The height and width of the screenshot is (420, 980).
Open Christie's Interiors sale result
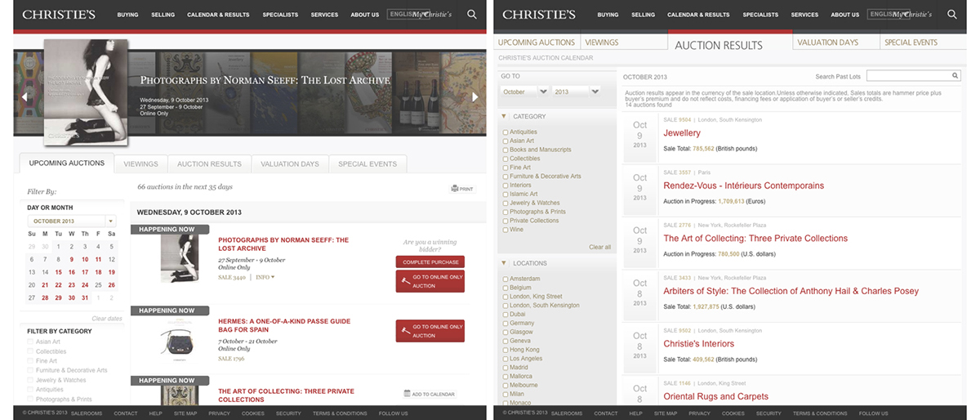[x=699, y=344]
